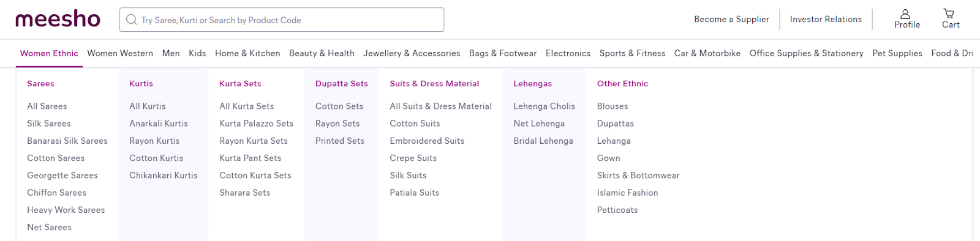980x241 pixels.
Task: Visit Investor Relations page
Action: point(826,19)
